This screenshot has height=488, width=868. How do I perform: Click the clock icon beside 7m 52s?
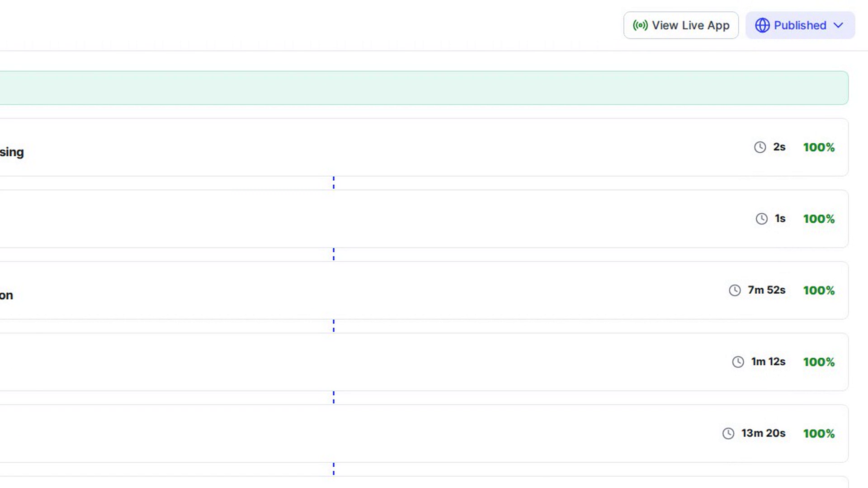[735, 290]
